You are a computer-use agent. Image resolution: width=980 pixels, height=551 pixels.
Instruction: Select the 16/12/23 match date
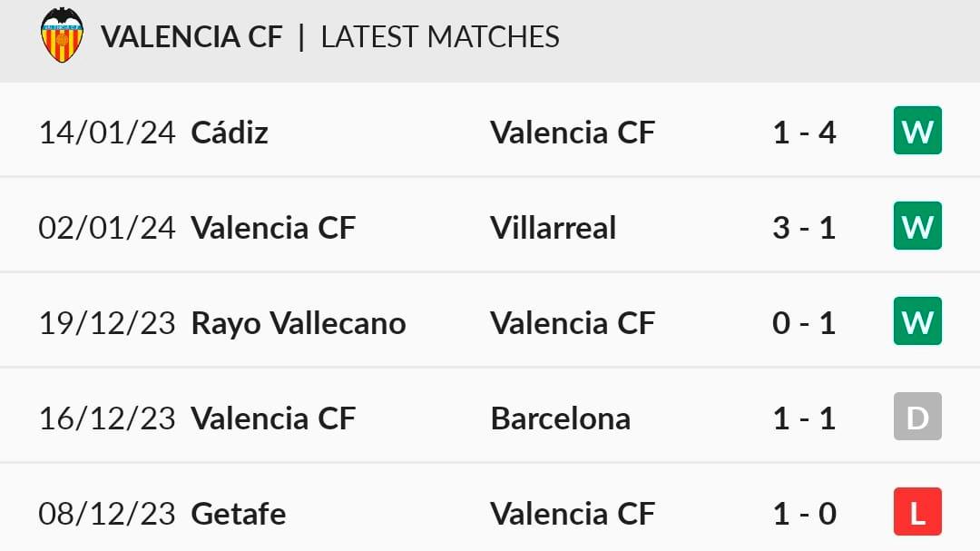pyautogui.click(x=107, y=418)
